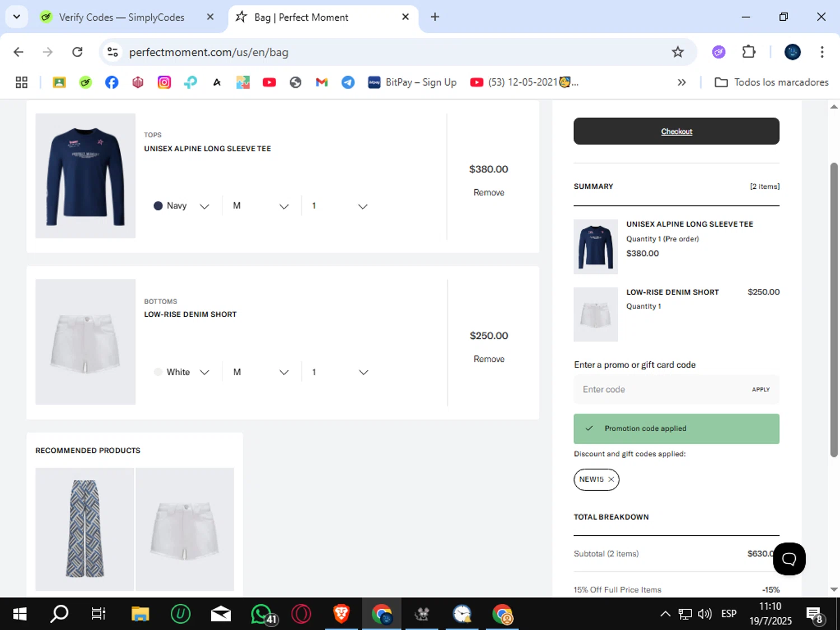Open the navy tee product image in bag

tap(85, 176)
